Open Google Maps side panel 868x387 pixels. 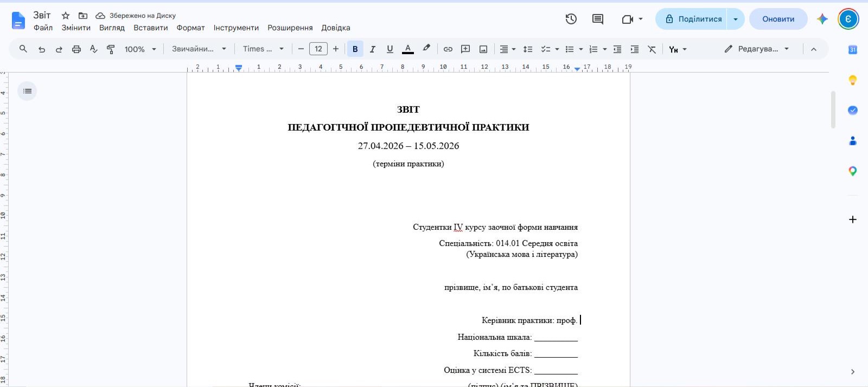pyautogui.click(x=853, y=171)
